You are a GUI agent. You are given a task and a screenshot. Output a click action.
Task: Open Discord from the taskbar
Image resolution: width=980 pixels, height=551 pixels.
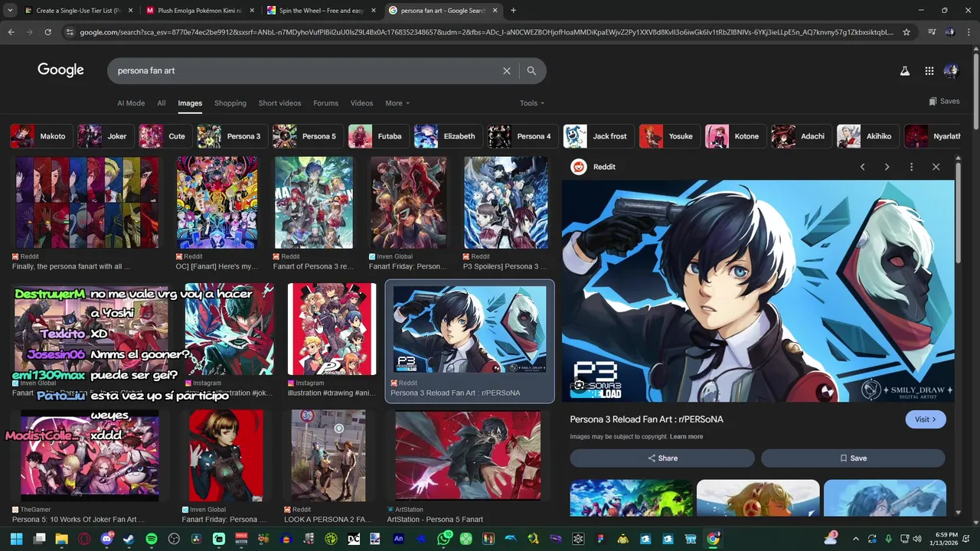point(106,539)
